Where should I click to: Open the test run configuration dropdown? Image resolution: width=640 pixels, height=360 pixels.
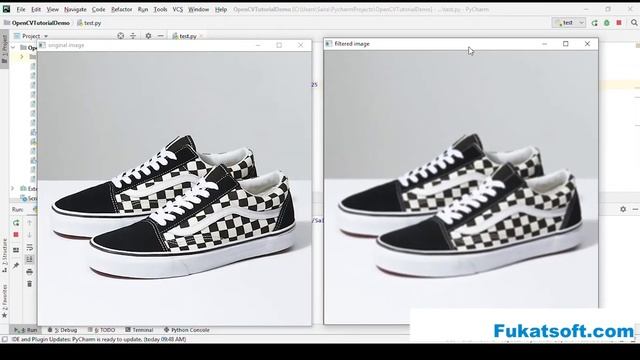569,23
